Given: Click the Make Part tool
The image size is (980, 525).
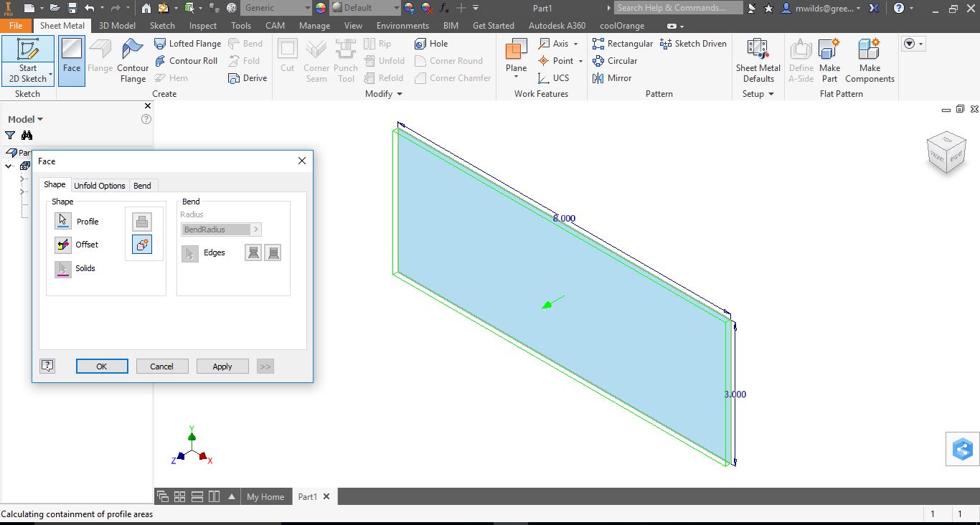Looking at the screenshot, I should click(x=829, y=60).
